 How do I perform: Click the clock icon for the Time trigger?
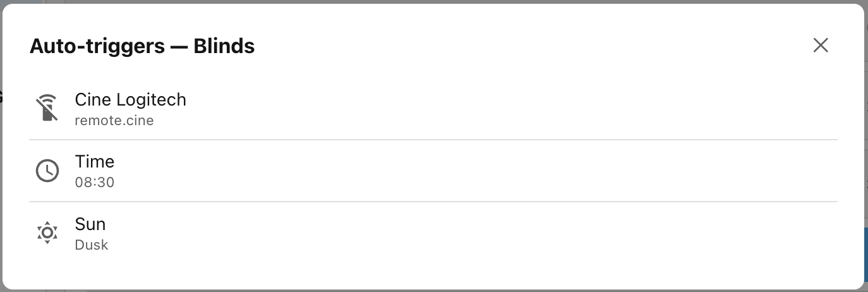pos(47,171)
